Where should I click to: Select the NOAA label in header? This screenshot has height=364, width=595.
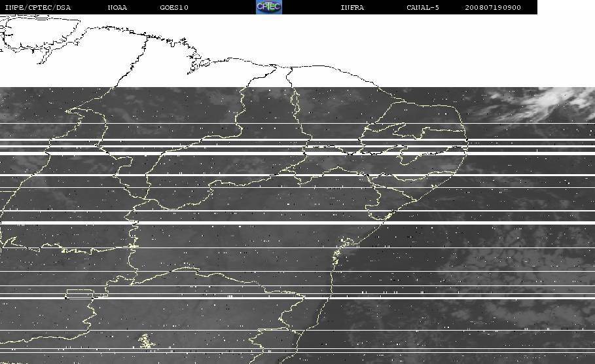tap(117, 7)
